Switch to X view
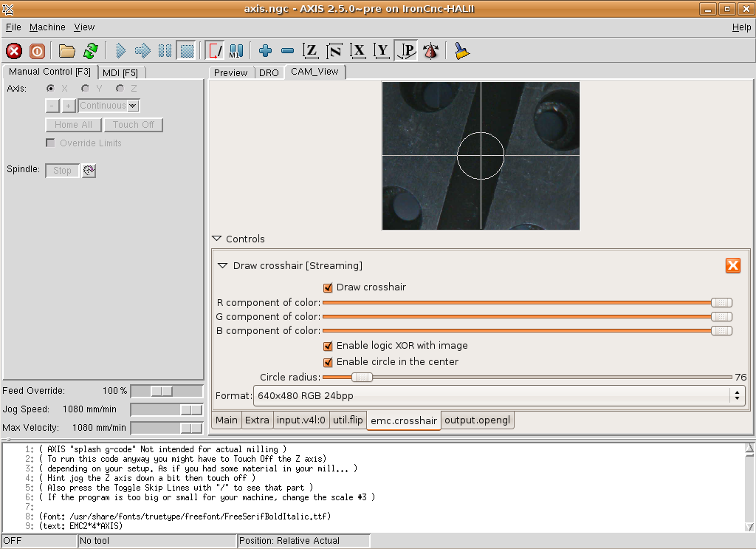 click(x=358, y=51)
